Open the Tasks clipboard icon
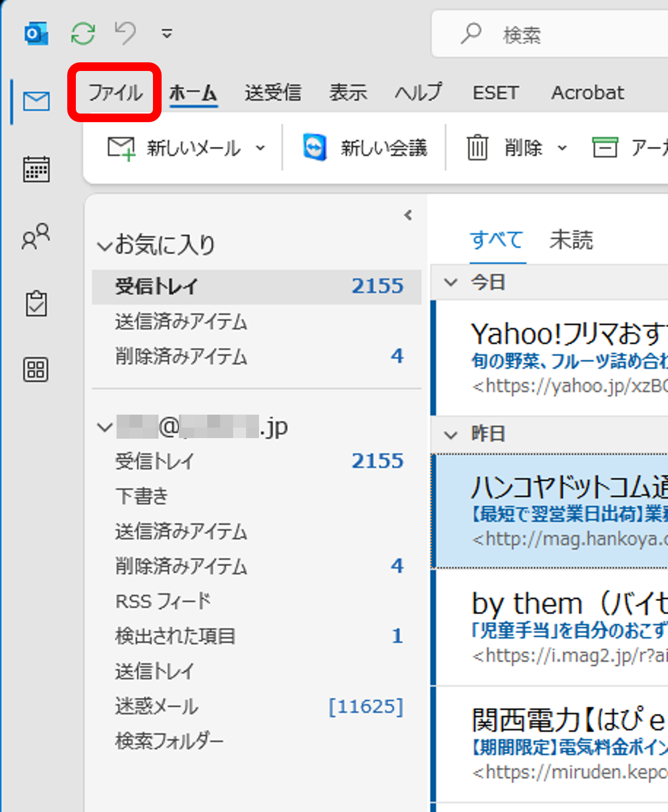This screenshot has height=812, width=668. pyautogui.click(x=36, y=304)
